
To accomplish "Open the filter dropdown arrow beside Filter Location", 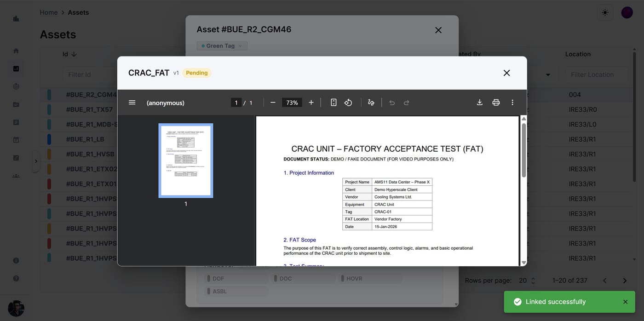I will click(548, 75).
